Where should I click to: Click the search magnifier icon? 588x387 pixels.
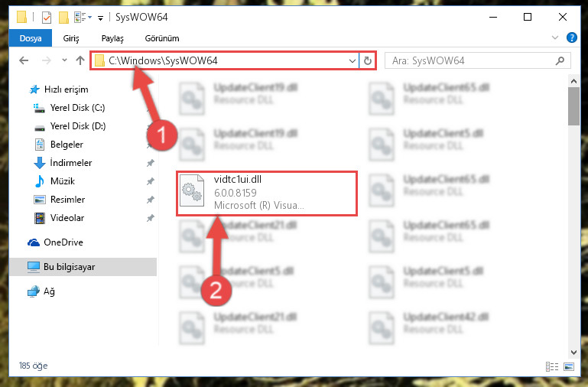tap(560, 60)
